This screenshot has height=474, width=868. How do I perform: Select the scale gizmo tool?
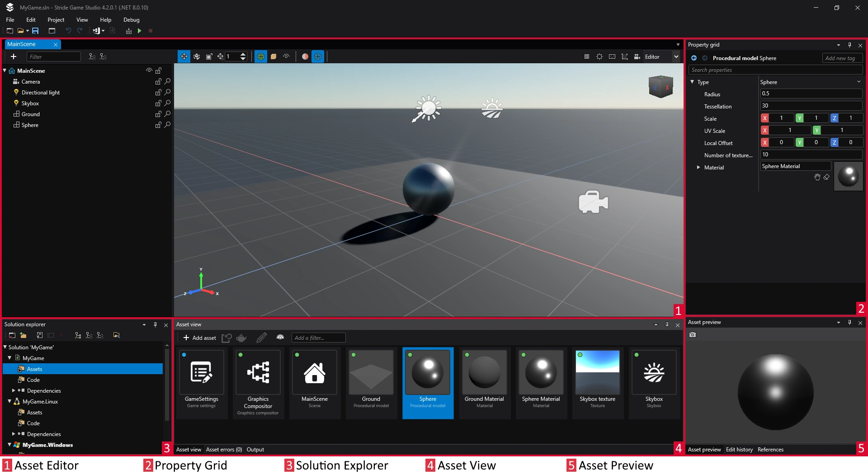point(209,56)
